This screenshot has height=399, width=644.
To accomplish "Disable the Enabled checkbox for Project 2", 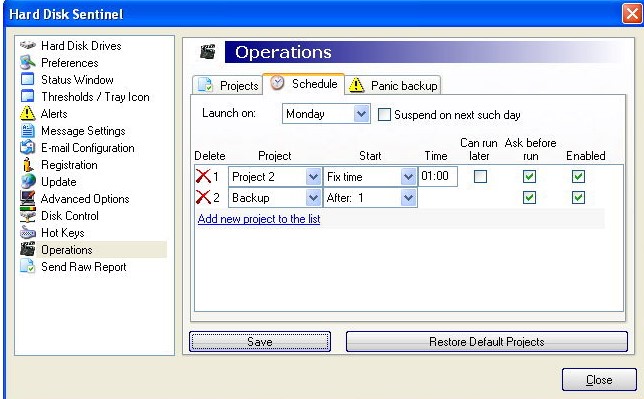I will tap(578, 177).
